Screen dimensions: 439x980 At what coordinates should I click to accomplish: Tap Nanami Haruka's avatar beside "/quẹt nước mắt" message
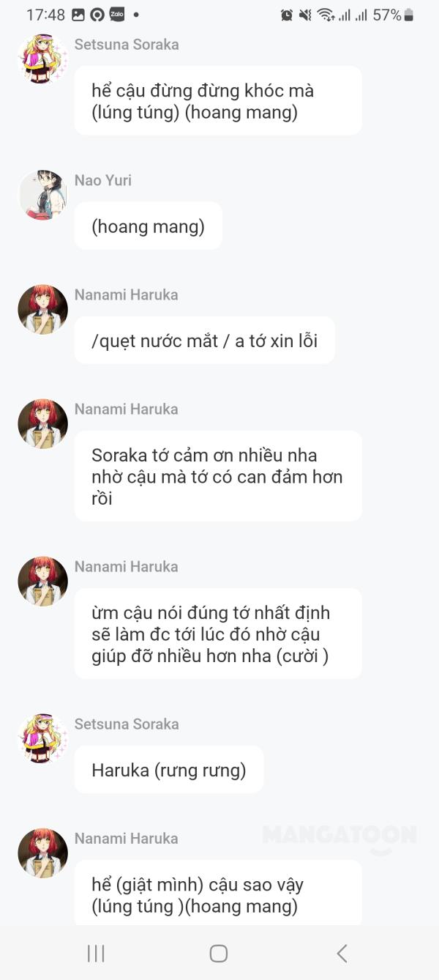42,310
